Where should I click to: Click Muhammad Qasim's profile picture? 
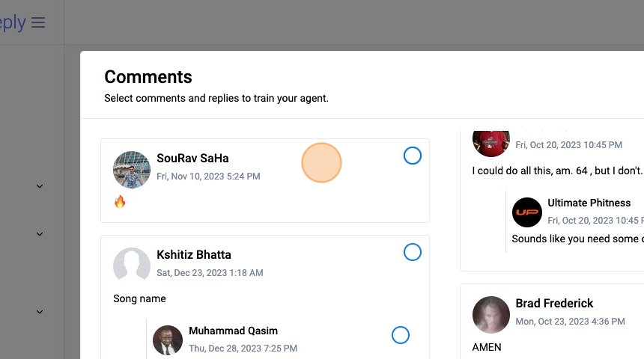[x=168, y=340]
